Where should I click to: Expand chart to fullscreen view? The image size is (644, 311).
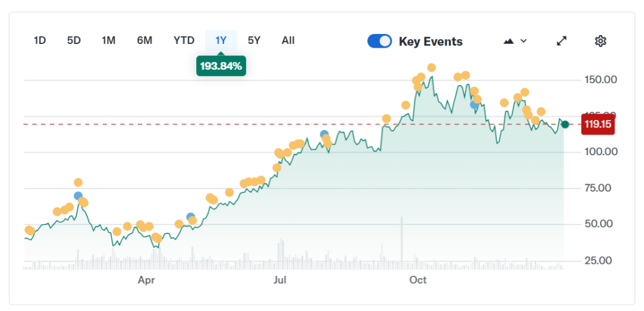562,41
